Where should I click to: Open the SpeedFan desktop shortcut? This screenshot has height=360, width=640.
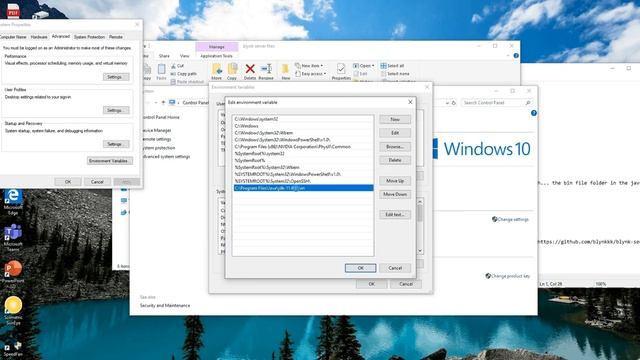click(x=13, y=349)
